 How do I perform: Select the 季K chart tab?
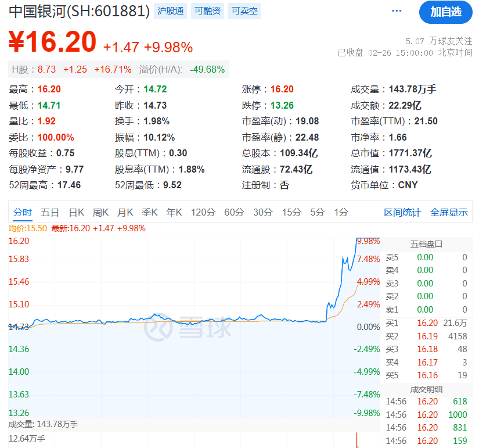click(149, 212)
